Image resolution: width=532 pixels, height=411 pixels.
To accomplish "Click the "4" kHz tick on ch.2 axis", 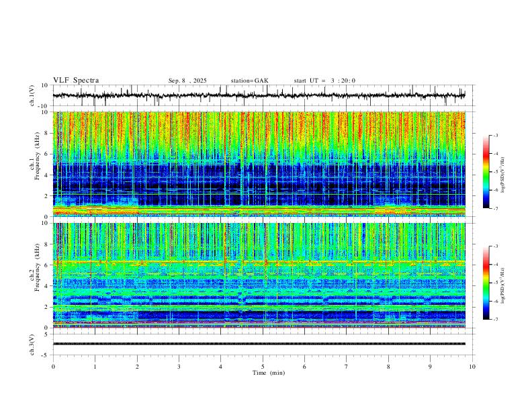I will (47, 286).
